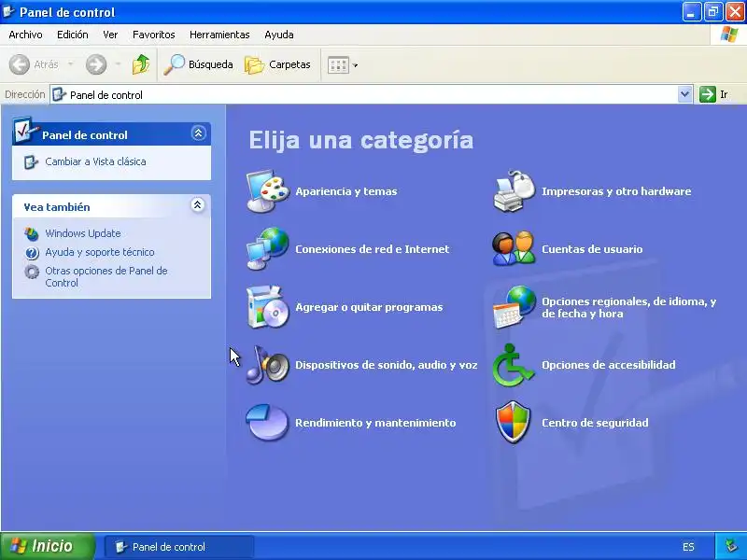
Task: Select the Panel de control taskbar button
Action: 178,547
